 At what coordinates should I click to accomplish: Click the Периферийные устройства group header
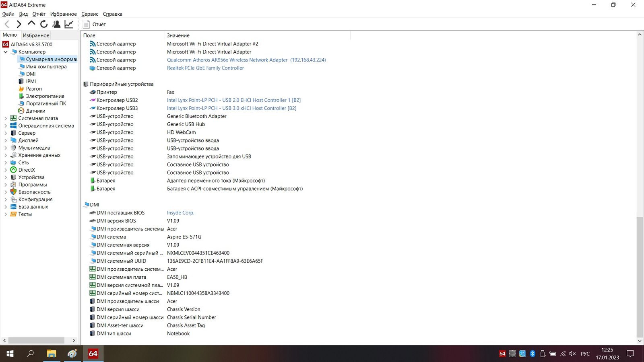[122, 84]
